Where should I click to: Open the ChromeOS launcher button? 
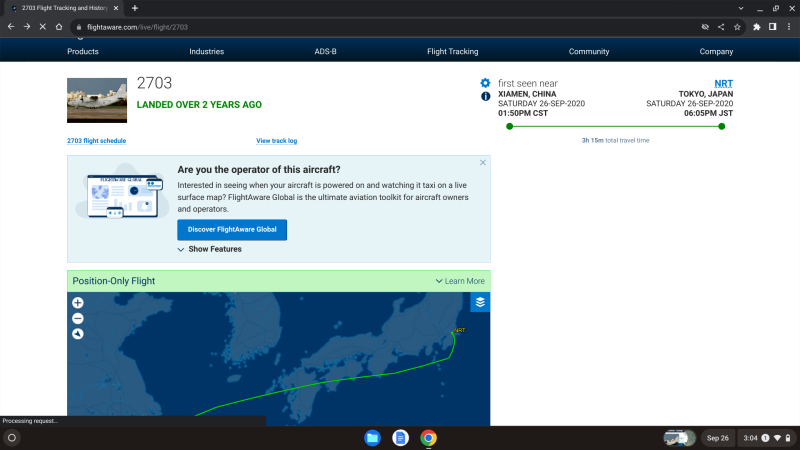pos(12,438)
